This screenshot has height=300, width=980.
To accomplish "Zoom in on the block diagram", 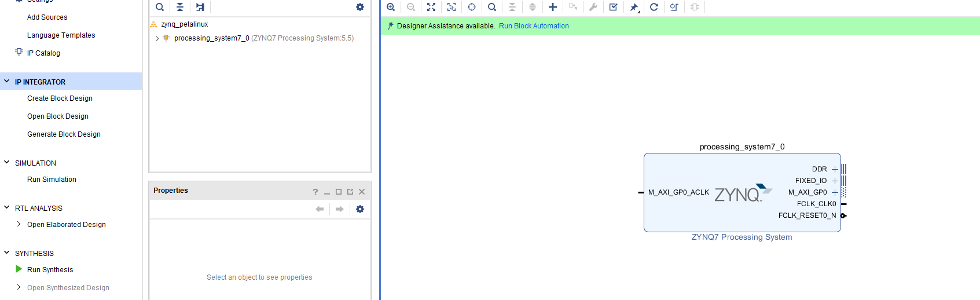I will click(x=391, y=7).
